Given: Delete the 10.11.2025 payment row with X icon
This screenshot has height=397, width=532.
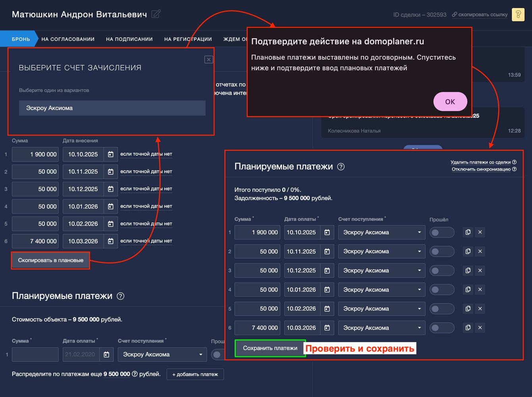Looking at the screenshot, I should [480, 251].
